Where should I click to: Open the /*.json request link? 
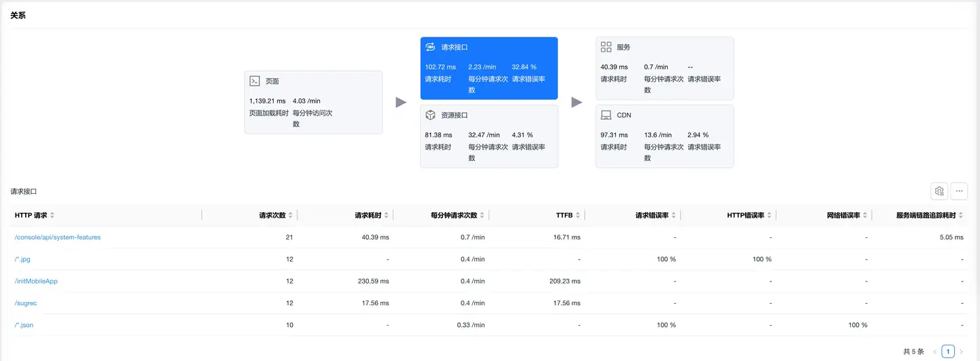(x=24, y=325)
